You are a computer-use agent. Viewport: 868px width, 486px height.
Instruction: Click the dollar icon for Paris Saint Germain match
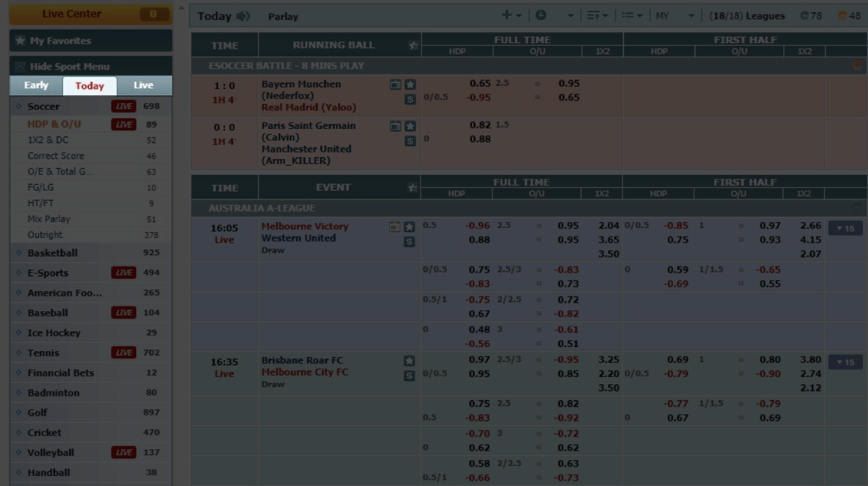coord(410,141)
